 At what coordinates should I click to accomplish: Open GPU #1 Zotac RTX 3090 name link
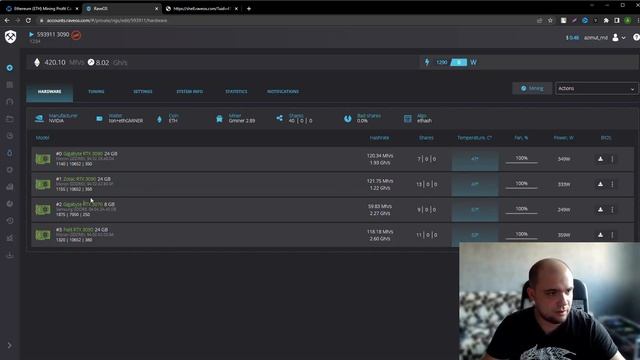[79, 179]
